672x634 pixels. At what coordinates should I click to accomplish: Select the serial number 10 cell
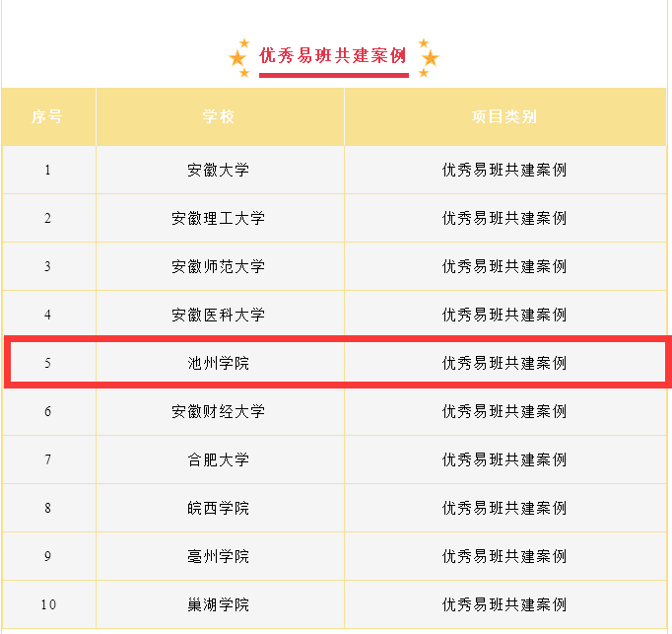tap(47, 604)
